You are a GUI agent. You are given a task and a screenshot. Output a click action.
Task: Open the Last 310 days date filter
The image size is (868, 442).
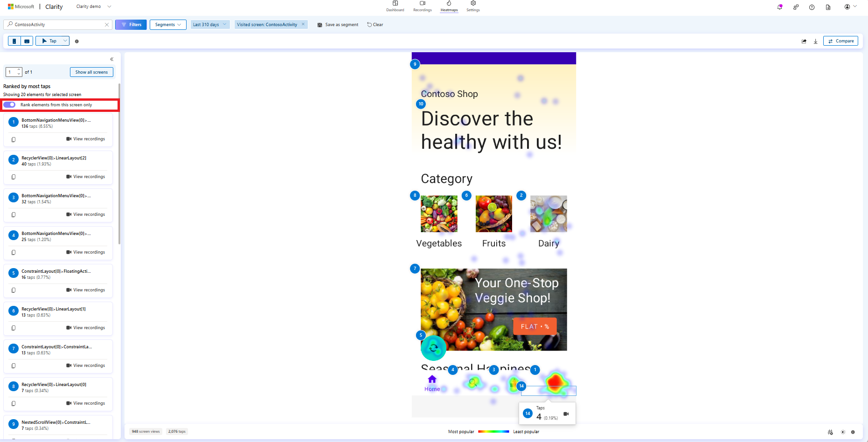[x=210, y=24]
